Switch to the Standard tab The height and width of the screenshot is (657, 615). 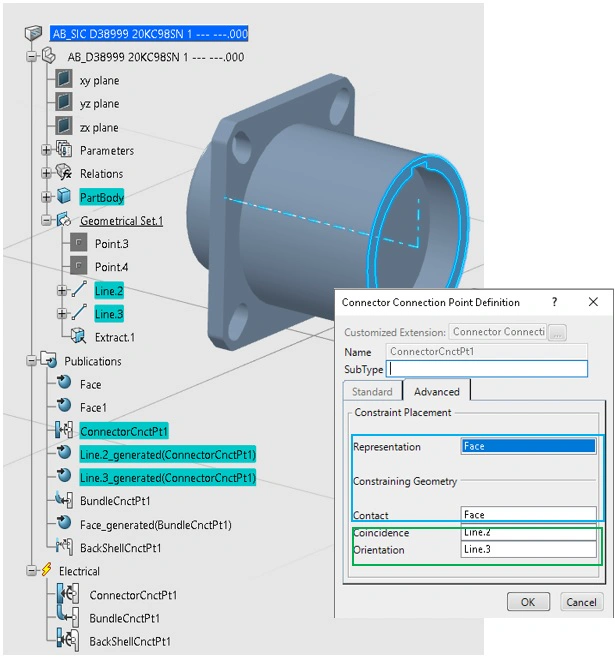coord(372,391)
